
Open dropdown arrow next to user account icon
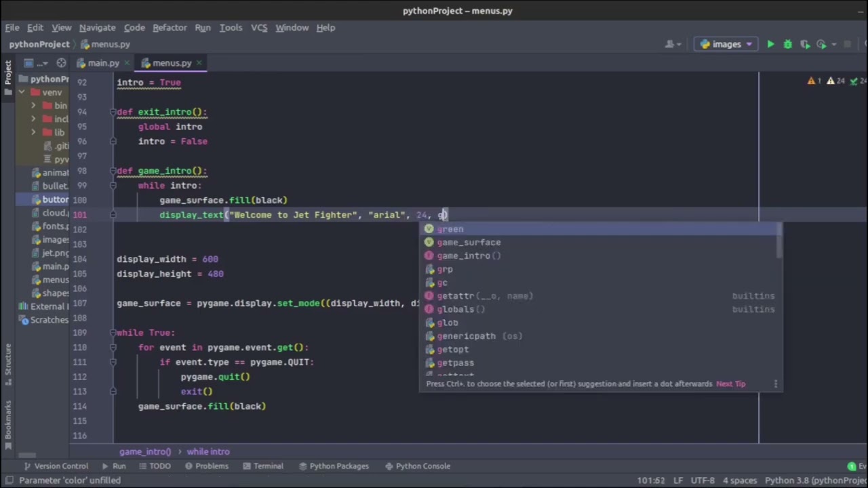tap(679, 44)
